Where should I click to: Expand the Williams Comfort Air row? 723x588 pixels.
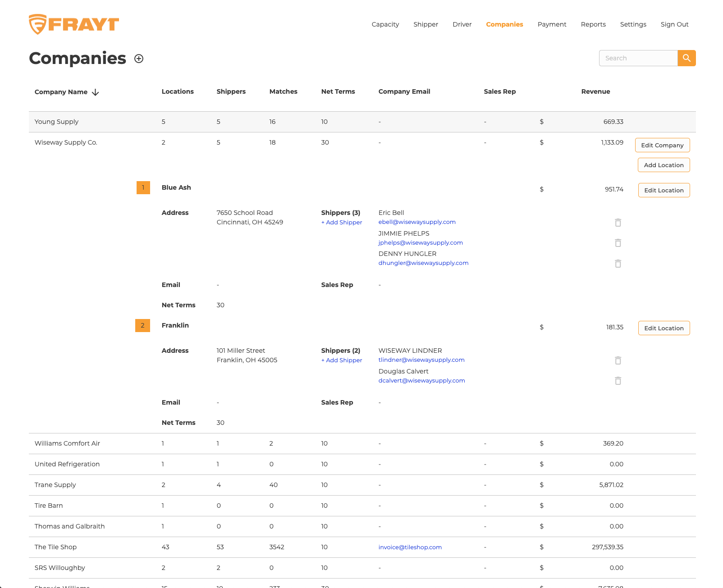(362, 443)
